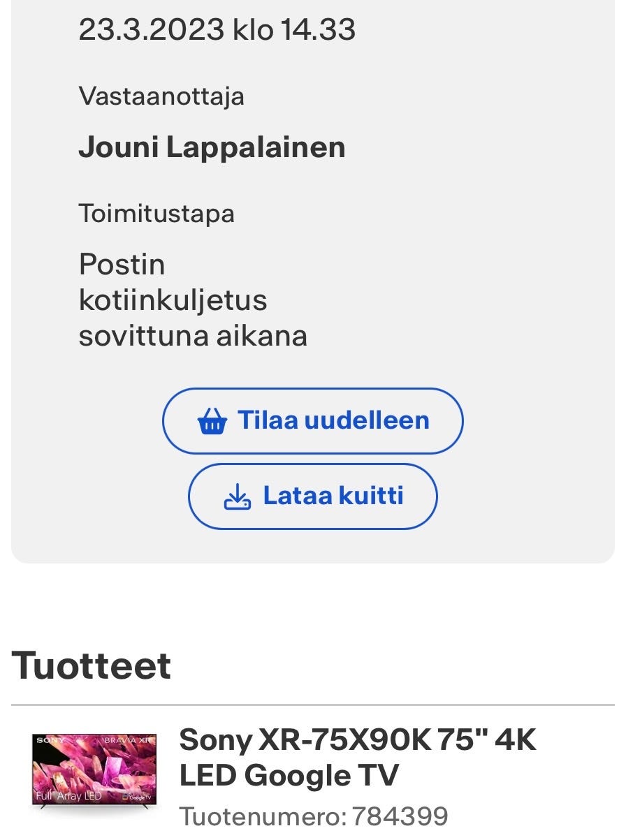
Task: Click the download icon on Lataa kuitti
Action: (x=237, y=496)
